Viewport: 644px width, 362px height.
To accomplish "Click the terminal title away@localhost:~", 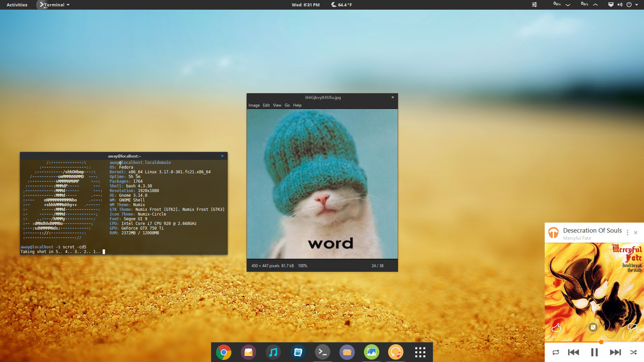I will 124,156.
